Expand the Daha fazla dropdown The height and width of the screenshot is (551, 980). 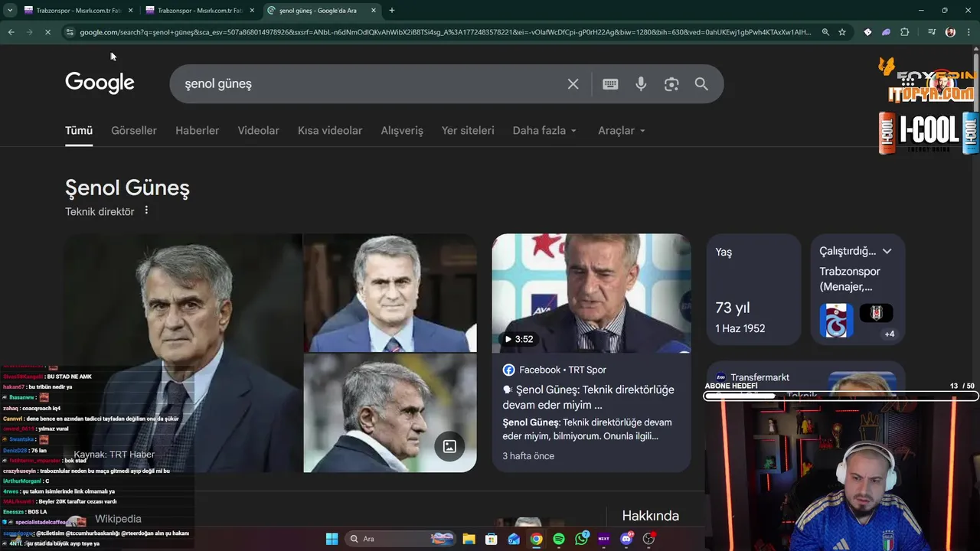click(x=544, y=131)
